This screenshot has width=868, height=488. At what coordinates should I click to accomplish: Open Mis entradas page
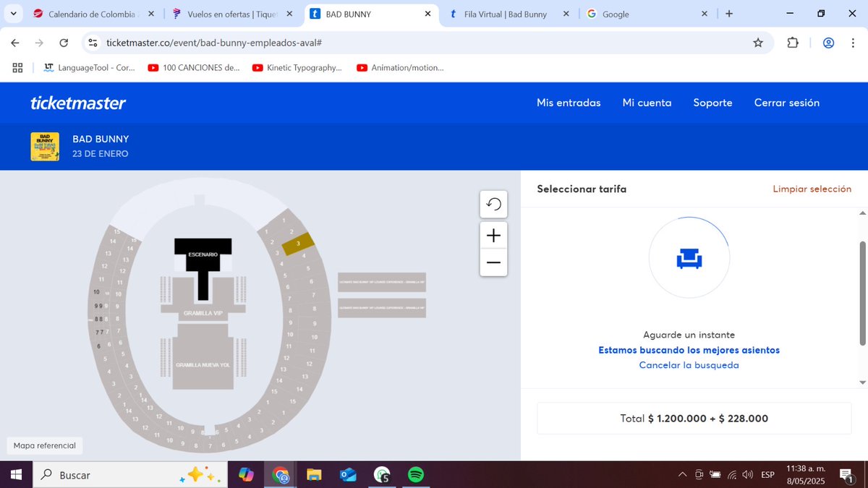pyautogui.click(x=569, y=103)
